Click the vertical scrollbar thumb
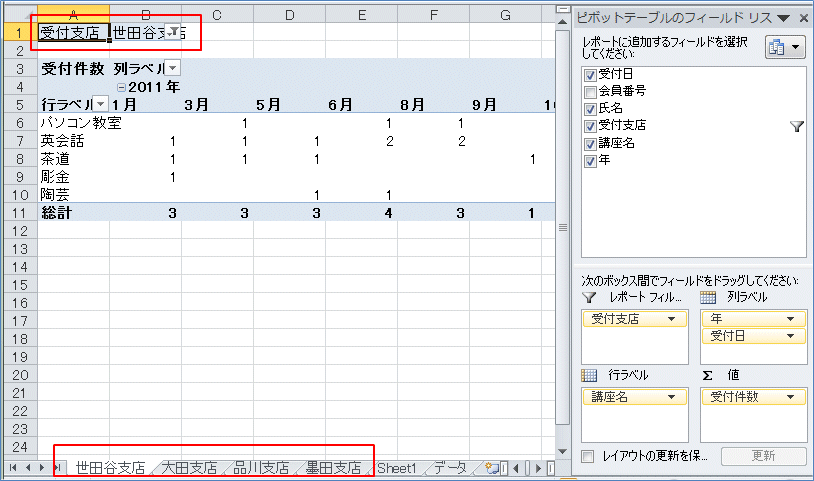814x481 pixels. pos(562,227)
